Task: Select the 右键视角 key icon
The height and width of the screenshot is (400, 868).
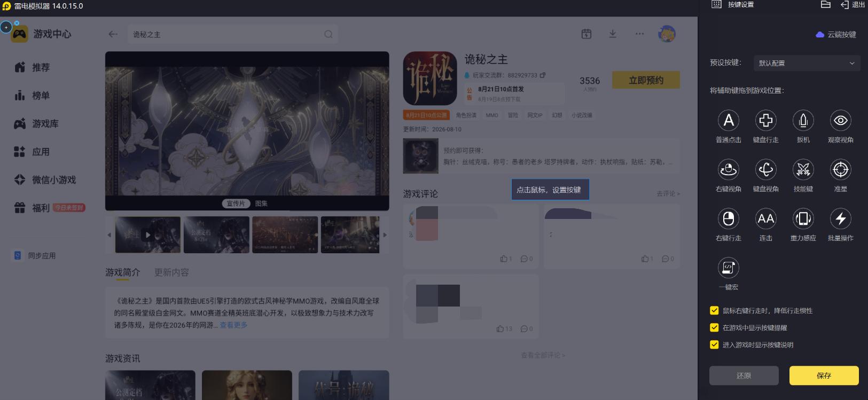Action: click(x=729, y=170)
